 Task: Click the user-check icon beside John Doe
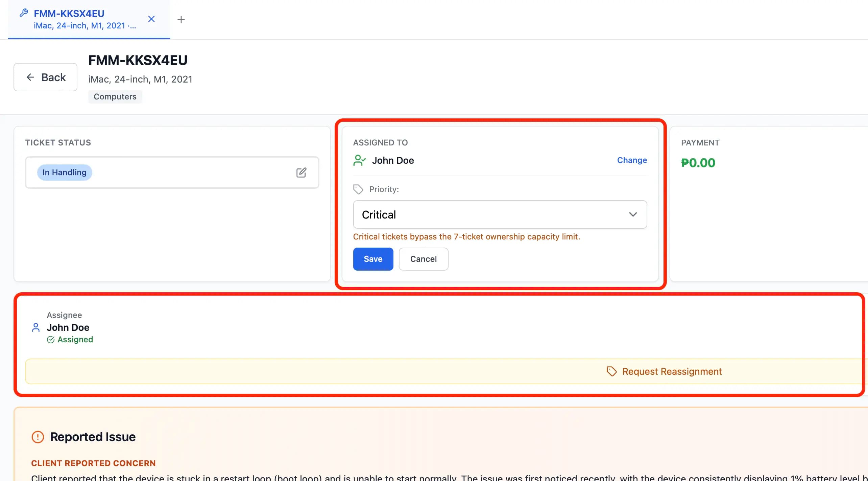click(x=359, y=160)
